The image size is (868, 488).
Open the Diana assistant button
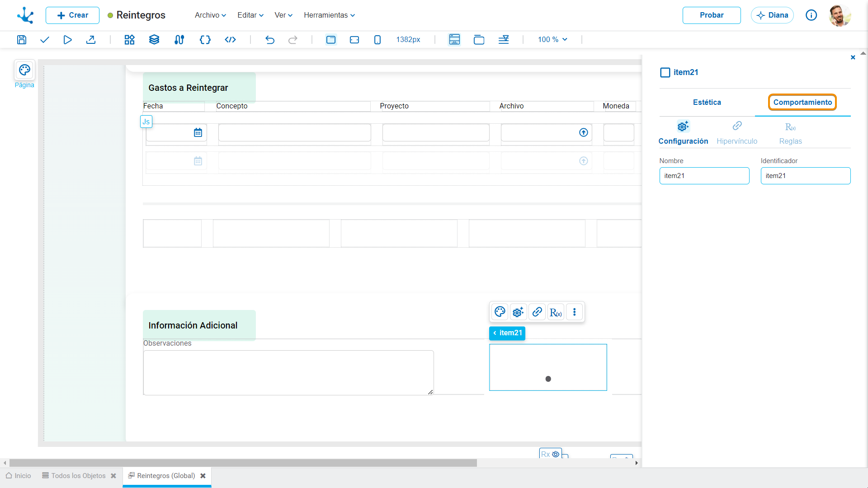point(772,15)
